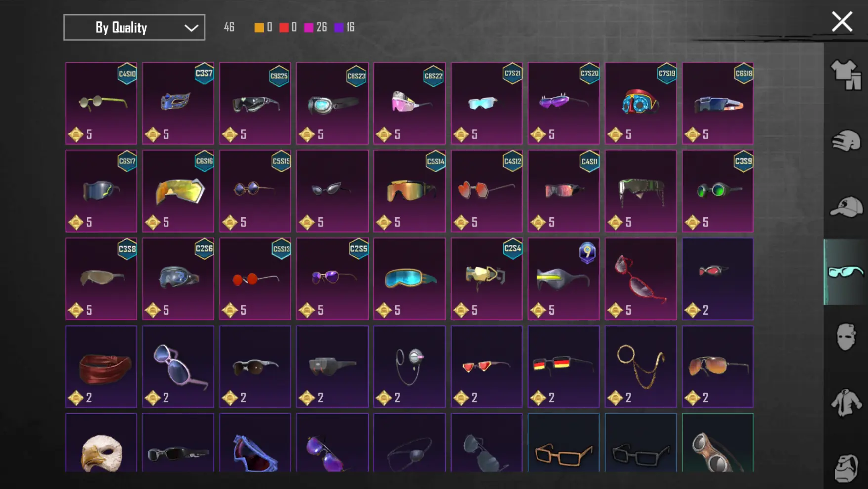Choose the C7S19 red robot goggles

pyautogui.click(x=641, y=103)
